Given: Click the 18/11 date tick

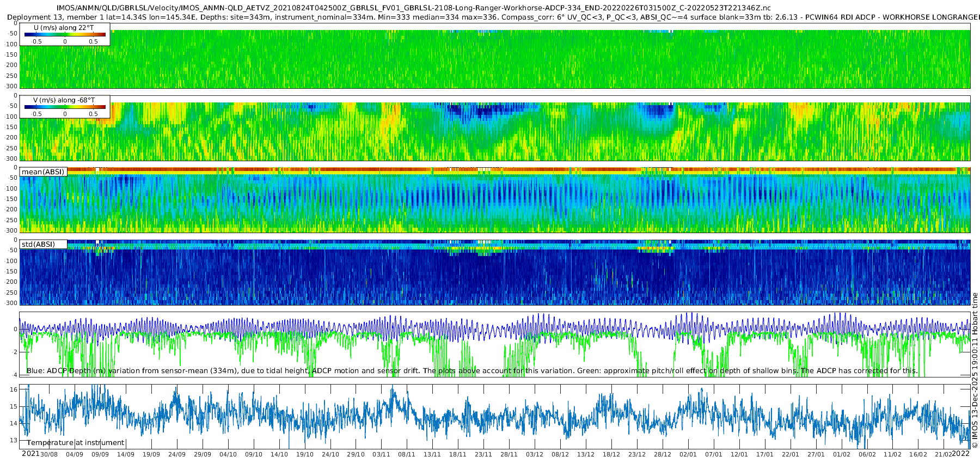Looking at the screenshot, I should [458, 454].
